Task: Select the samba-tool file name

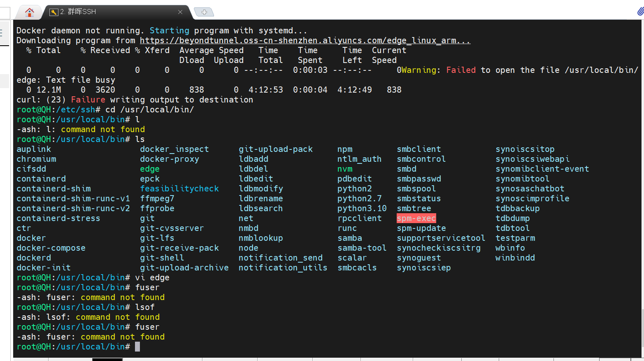Action: (362, 248)
